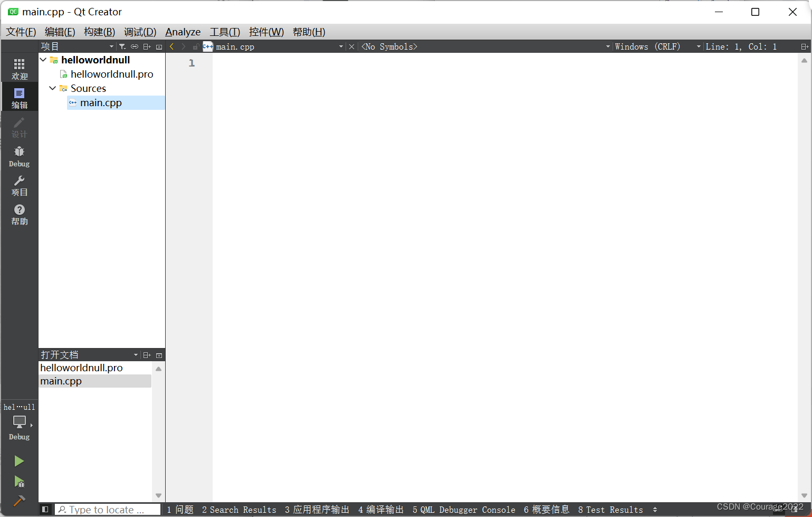Open the 4 编译输出 pane
This screenshot has height=517, width=812.
coord(381,510)
